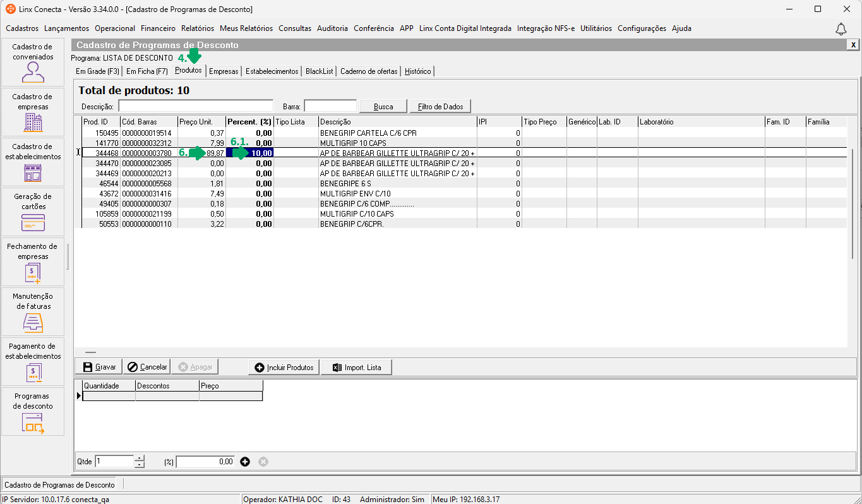Click the Preço Unit. column header
This screenshot has height=504, width=862.
201,122
